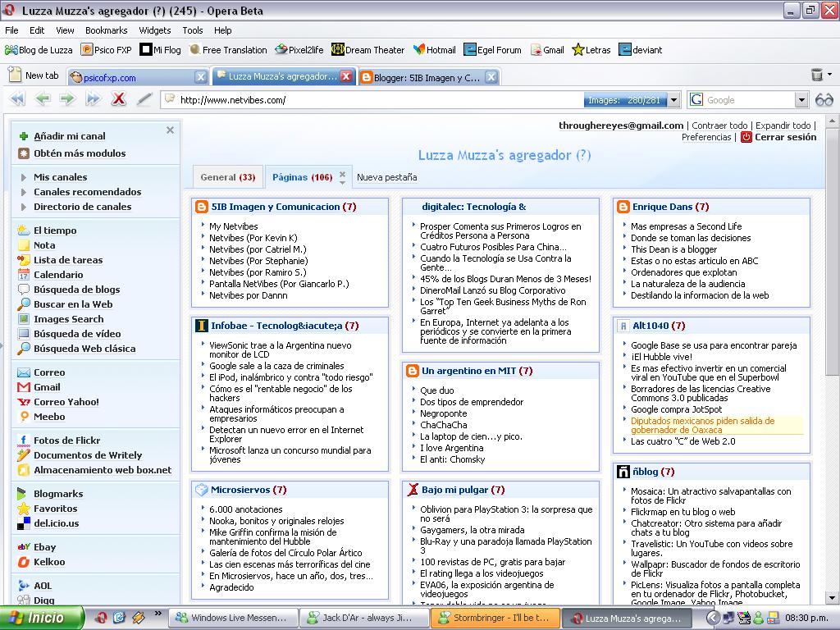Viewport: 840px width, 630px height.
Task: Click the Expandir todo link
Action: (x=783, y=126)
